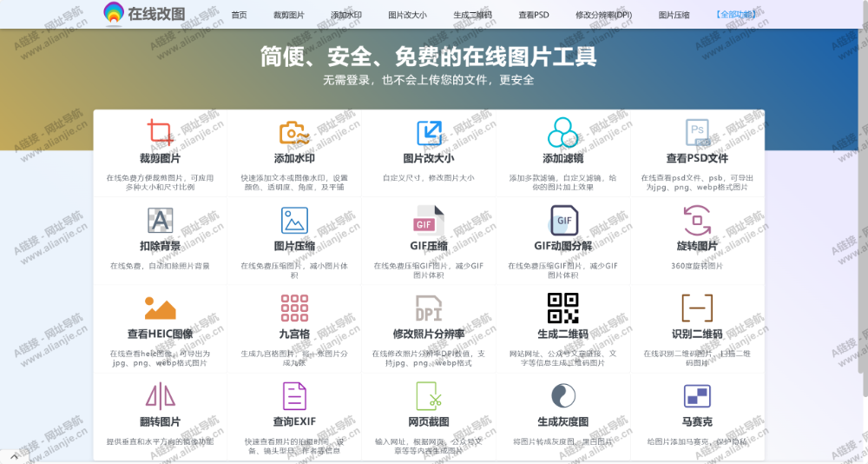This screenshot has height=464, width=868.
Task: Open the 九宫格 grid icon
Action: (294, 308)
